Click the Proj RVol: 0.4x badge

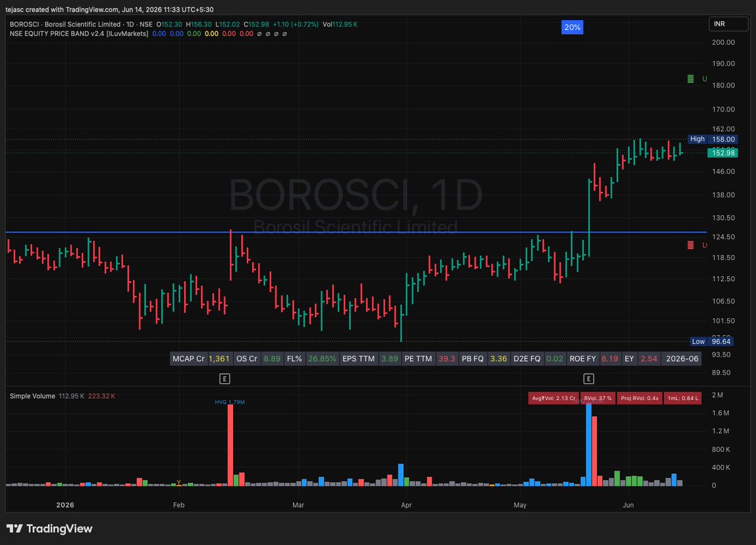tap(641, 398)
